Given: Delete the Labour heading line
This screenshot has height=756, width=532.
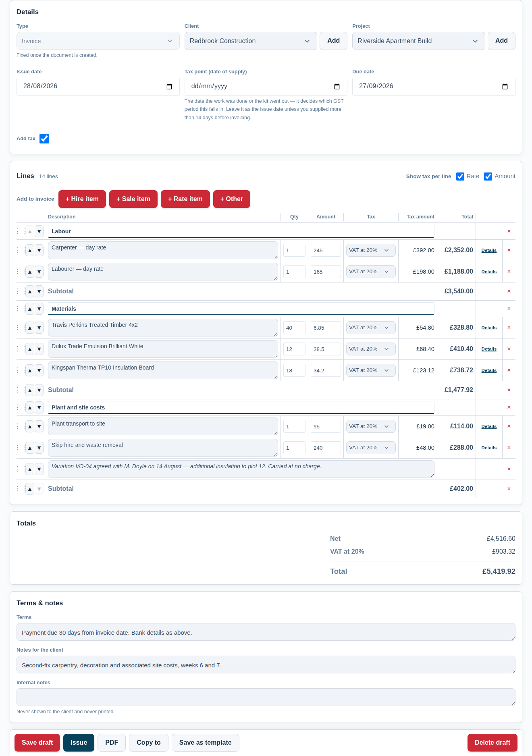Looking at the screenshot, I should [509, 231].
